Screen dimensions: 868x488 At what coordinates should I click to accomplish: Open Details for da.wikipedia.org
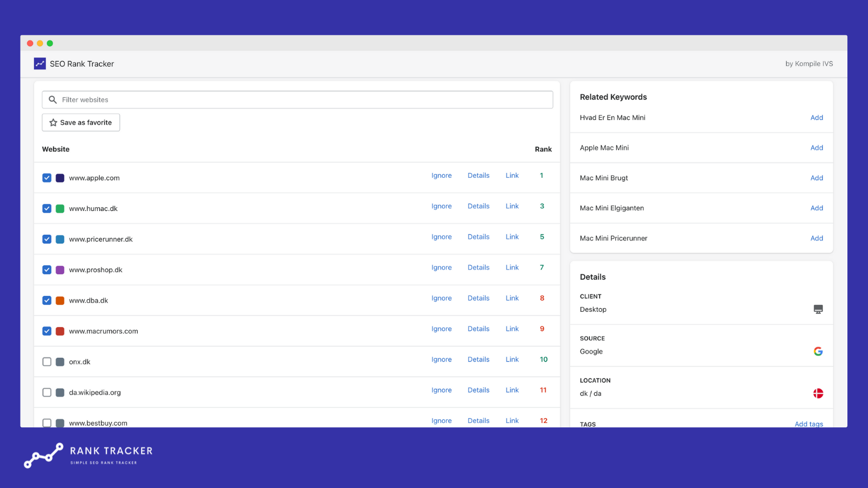[478, 390]
